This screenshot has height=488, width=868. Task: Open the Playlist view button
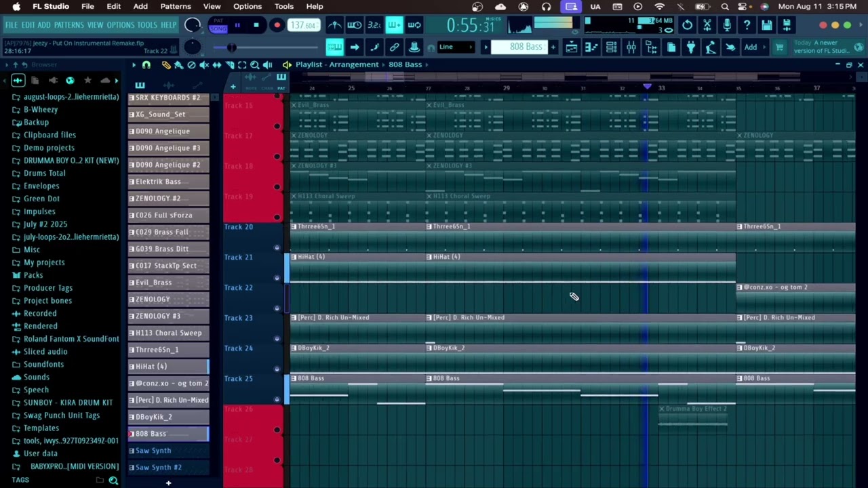(x=572, y=47)
